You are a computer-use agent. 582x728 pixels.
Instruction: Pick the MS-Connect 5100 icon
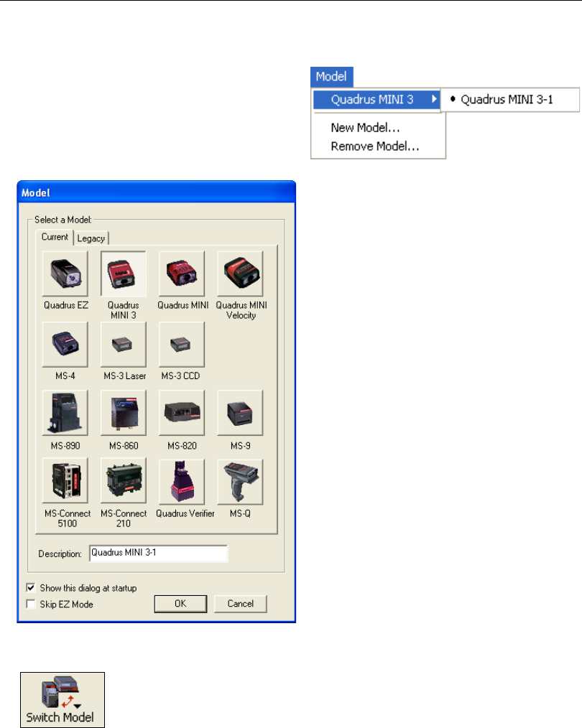click(65, 481)
